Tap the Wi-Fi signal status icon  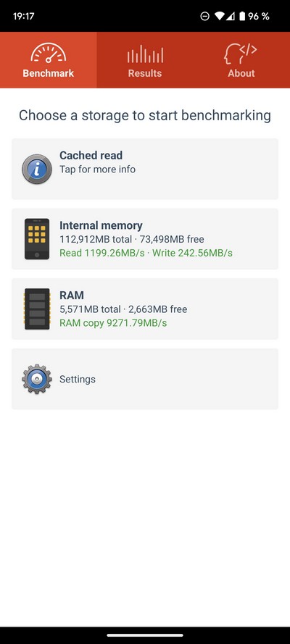[x=219, y=16]
